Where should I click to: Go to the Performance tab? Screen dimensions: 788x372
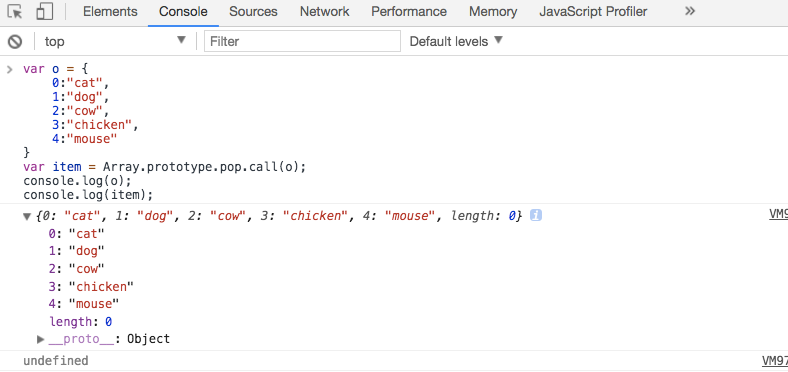(x=409, y=12)
